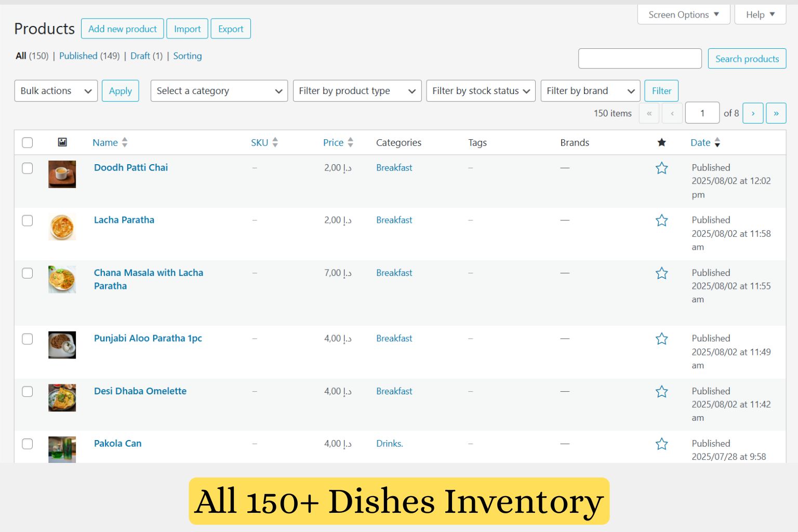
Task: Switch to the Published products view
Action: pos(78,56)
